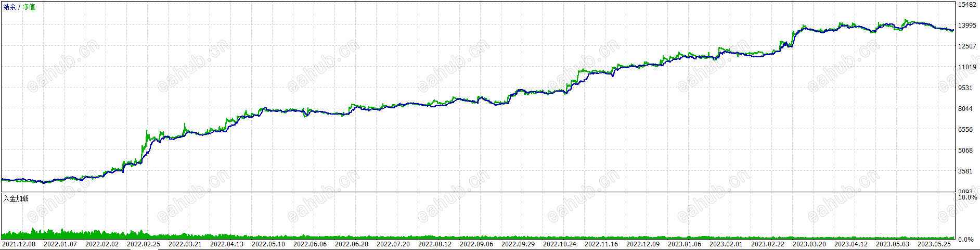The image size is (980, 250).
Task: Click the 2022.02.25 date label
Action: 144,244
